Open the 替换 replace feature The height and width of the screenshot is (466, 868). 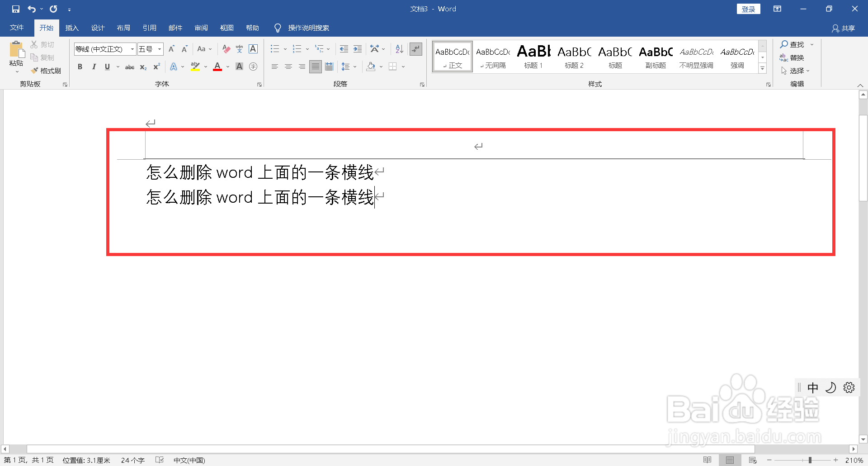(795, 57)
